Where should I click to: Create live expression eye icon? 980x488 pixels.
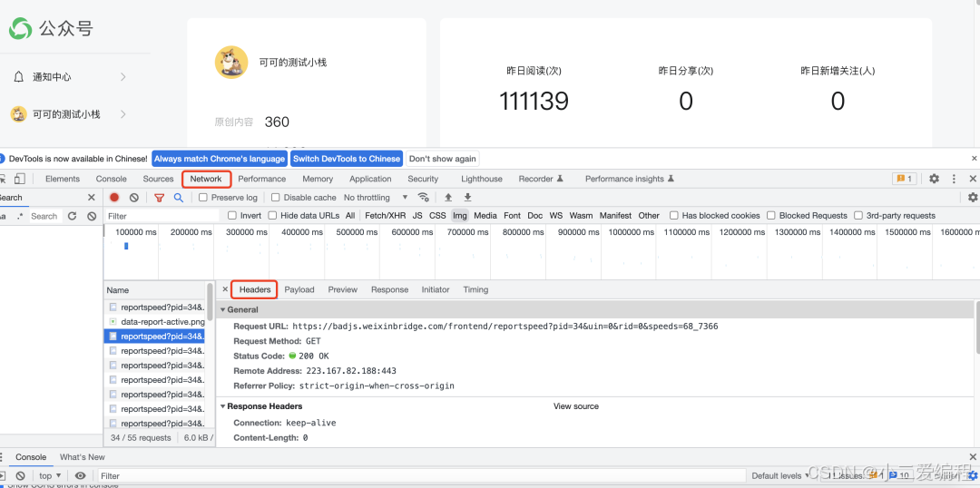tap(81, 475)
